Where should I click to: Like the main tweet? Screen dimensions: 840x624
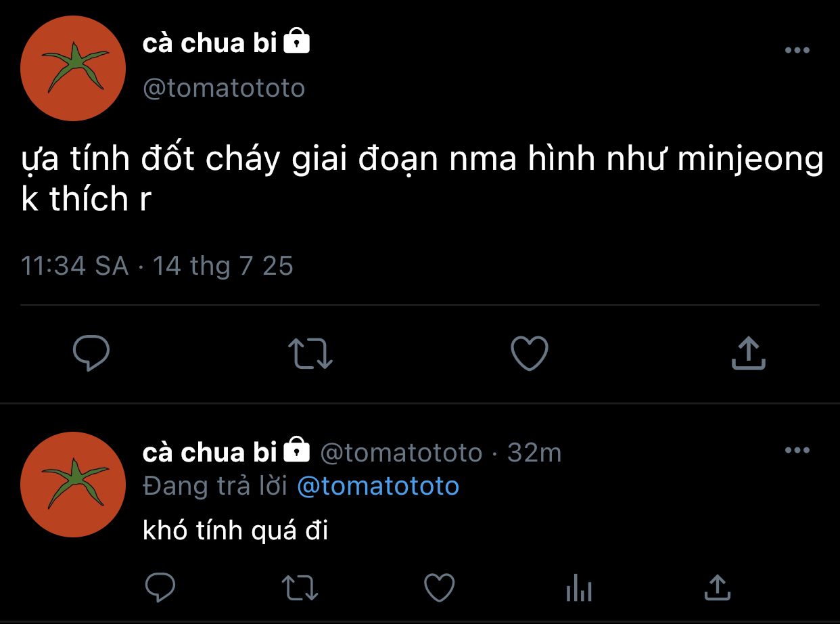click(529, 354)
